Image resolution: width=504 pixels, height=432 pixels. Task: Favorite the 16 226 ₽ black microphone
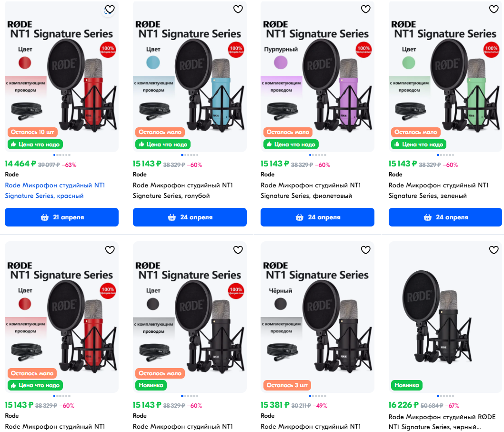[494, 250]
